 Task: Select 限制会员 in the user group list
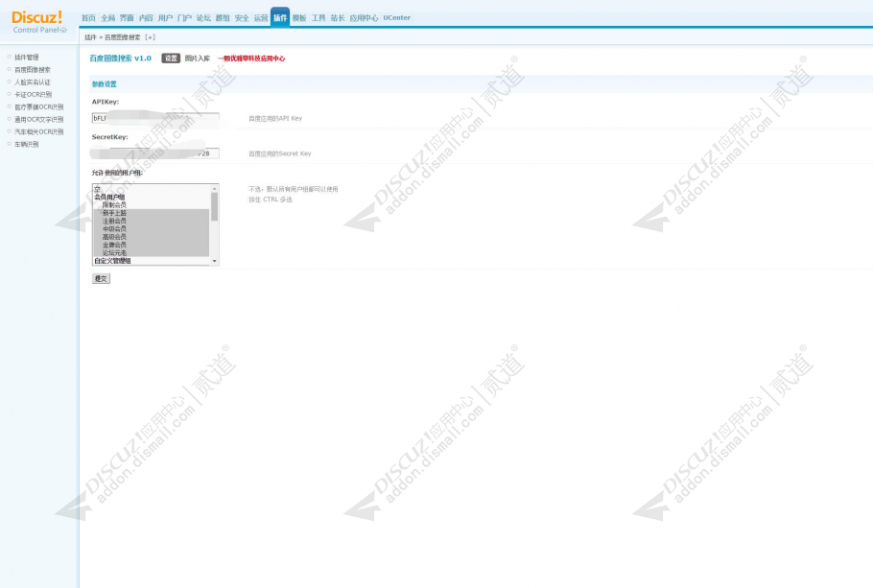[151, 205]
